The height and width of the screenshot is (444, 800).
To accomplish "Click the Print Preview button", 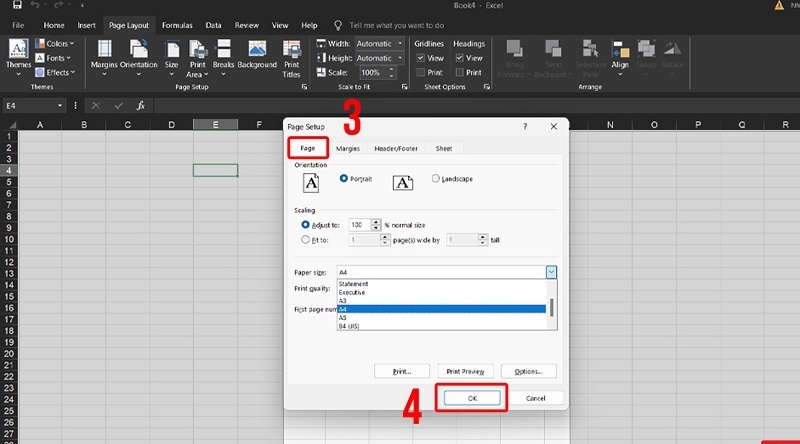I will coord(465,371).
